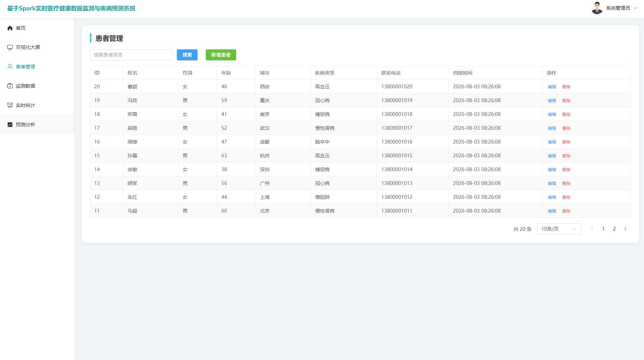Go to 监测数据 page
Image resolution: width=644 pixels, height=360 pixels.
[x=37, y=86]
